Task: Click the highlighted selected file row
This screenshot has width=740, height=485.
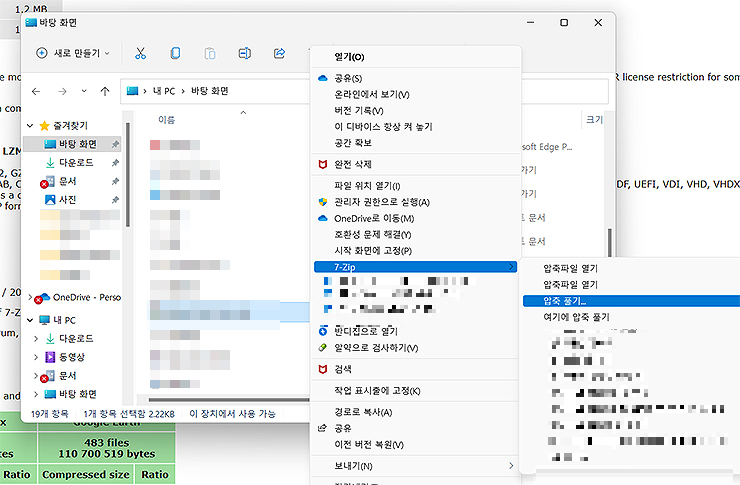Action: tap(228, 310)
